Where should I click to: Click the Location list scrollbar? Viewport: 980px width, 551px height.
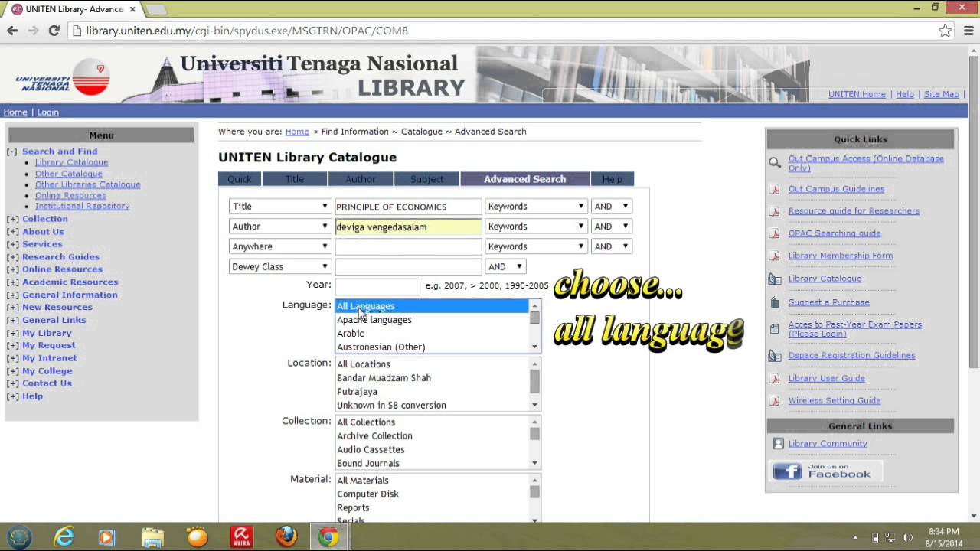tap(534, 384)
